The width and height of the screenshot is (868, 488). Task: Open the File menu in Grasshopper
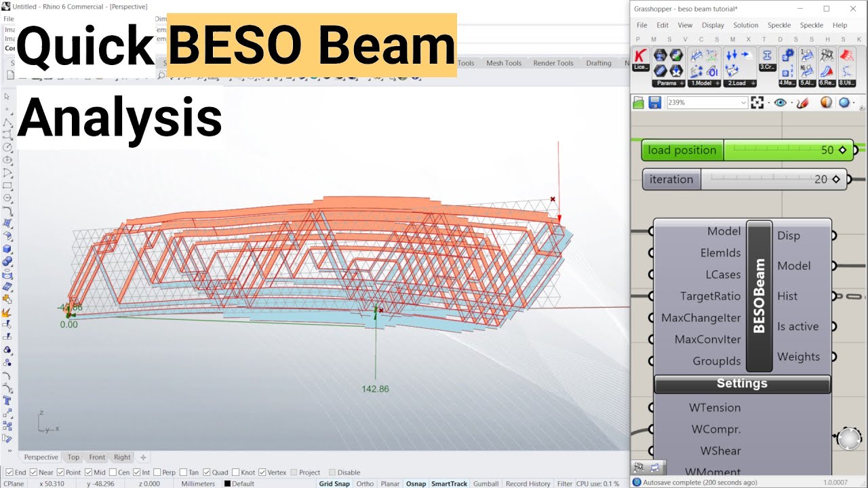pyautogui.click(x=642, y=25)
